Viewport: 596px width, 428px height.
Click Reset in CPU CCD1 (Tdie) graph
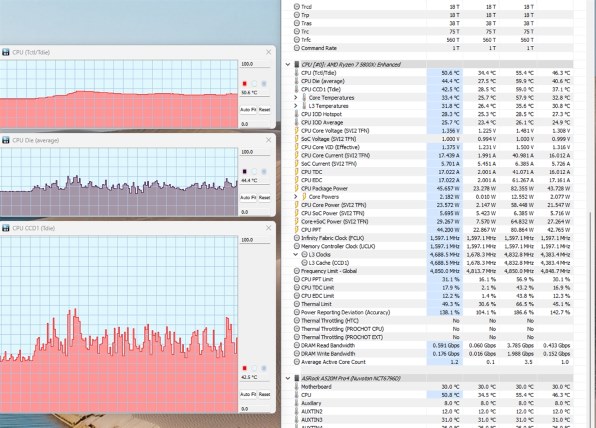click(x=265, y=394)
